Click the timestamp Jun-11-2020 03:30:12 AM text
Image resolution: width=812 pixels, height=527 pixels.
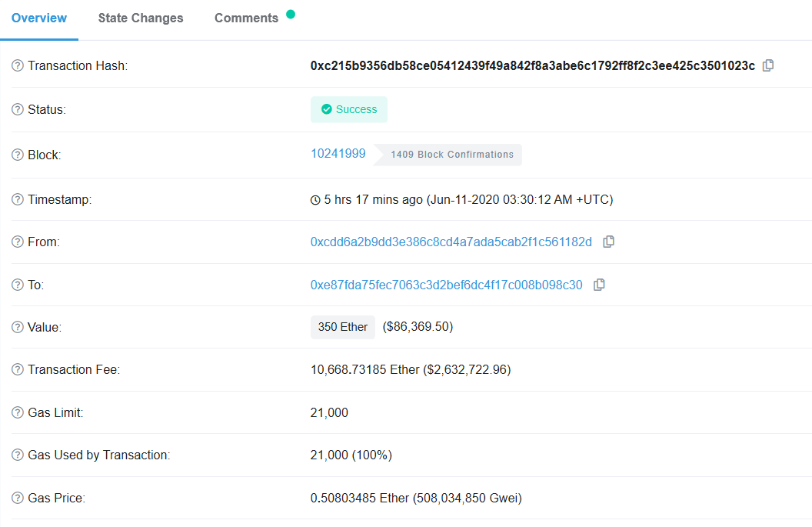point(520,199)
